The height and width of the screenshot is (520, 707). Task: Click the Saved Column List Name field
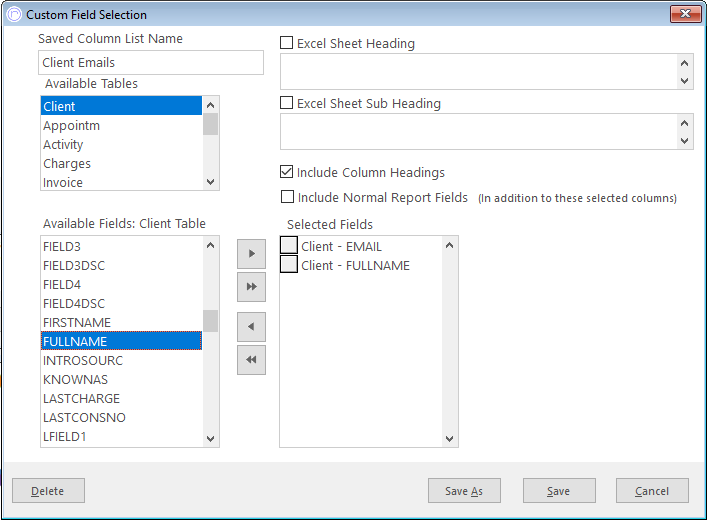151,62
